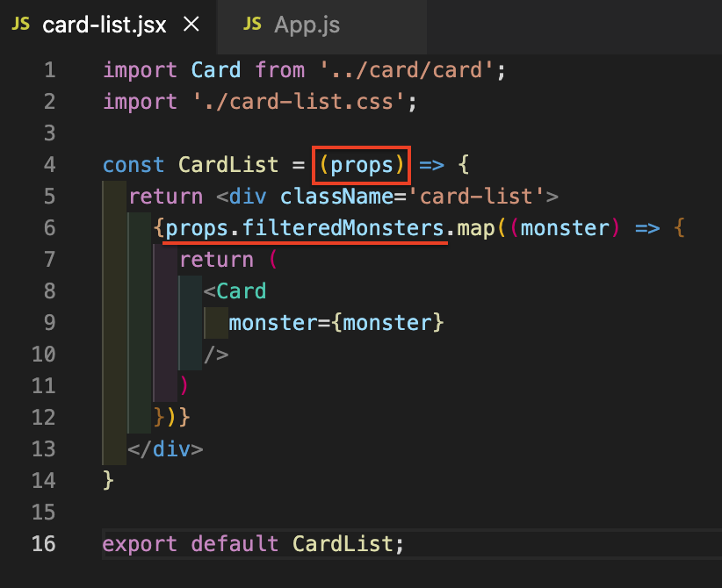Click 'monster' arrow parameter on line 6

click(x=565, y=228)
